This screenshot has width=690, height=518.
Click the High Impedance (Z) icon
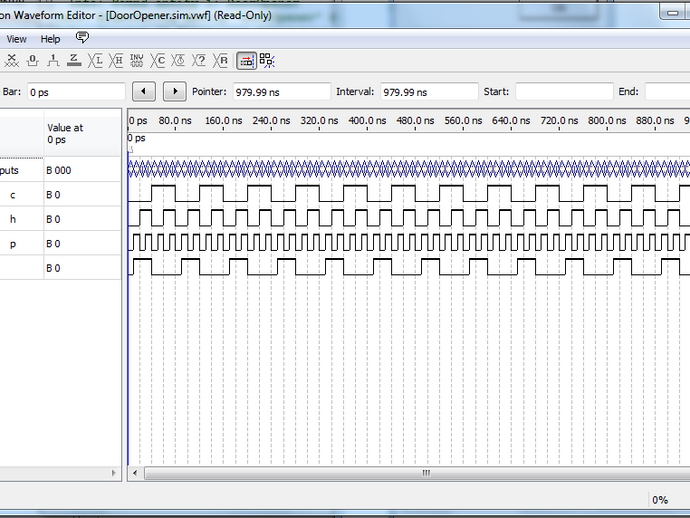[74, 61]
